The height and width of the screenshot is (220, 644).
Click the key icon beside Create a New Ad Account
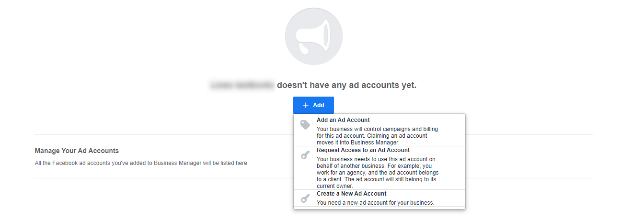[x=305, y=198]
